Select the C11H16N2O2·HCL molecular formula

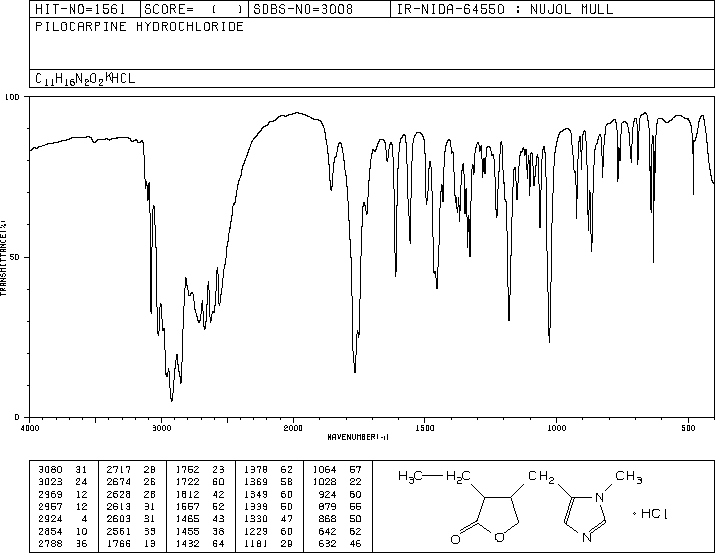[x=85, y=78]
